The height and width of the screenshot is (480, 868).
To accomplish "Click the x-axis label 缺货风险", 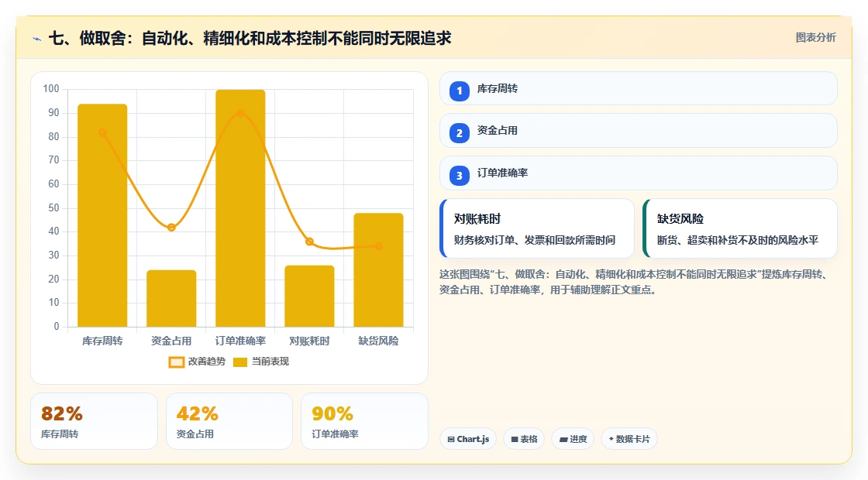I will [x=379, y=341].
